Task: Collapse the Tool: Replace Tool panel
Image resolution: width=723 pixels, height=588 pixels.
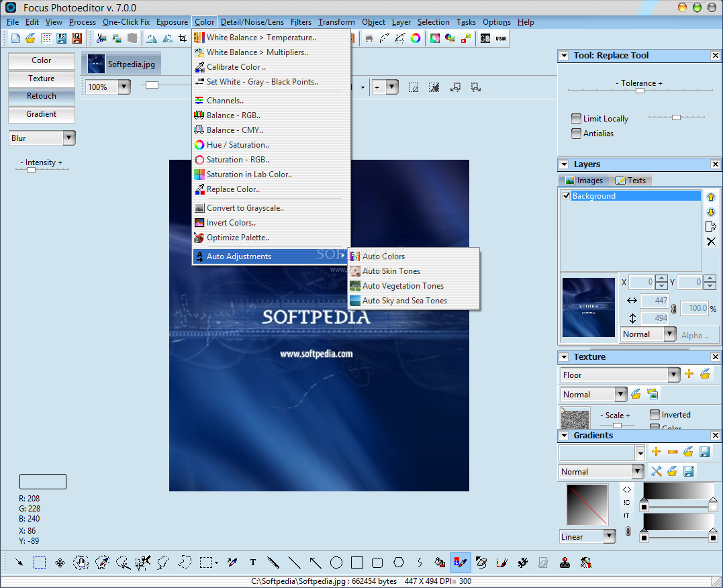Action: pos(563,56)
